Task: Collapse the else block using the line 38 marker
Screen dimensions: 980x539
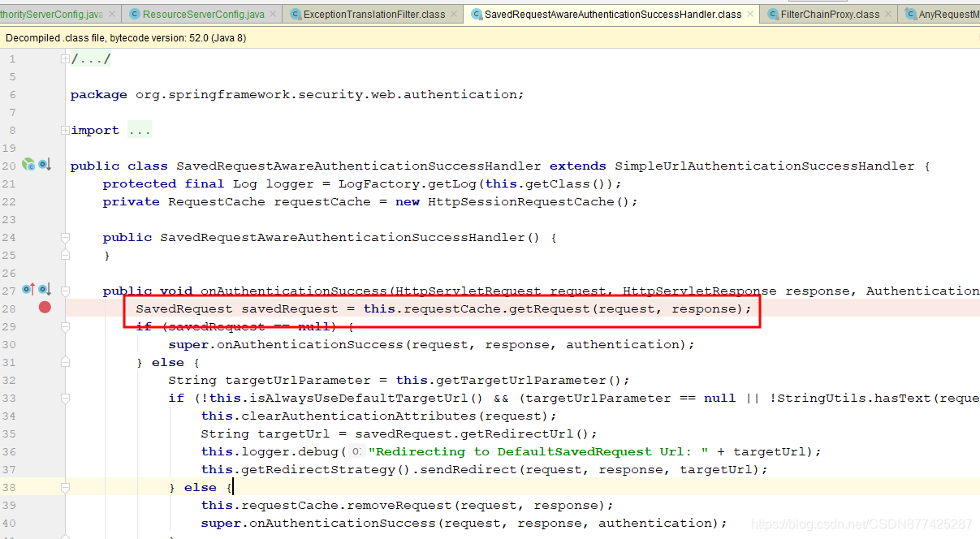Action: tap(65, 487)
